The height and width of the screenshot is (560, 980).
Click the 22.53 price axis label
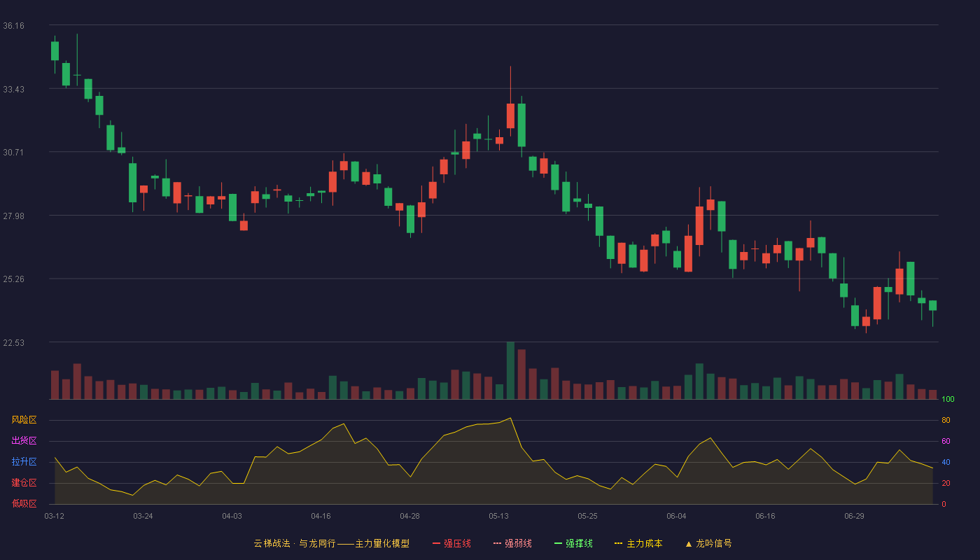pyautogui.click(x=13, y=343)
